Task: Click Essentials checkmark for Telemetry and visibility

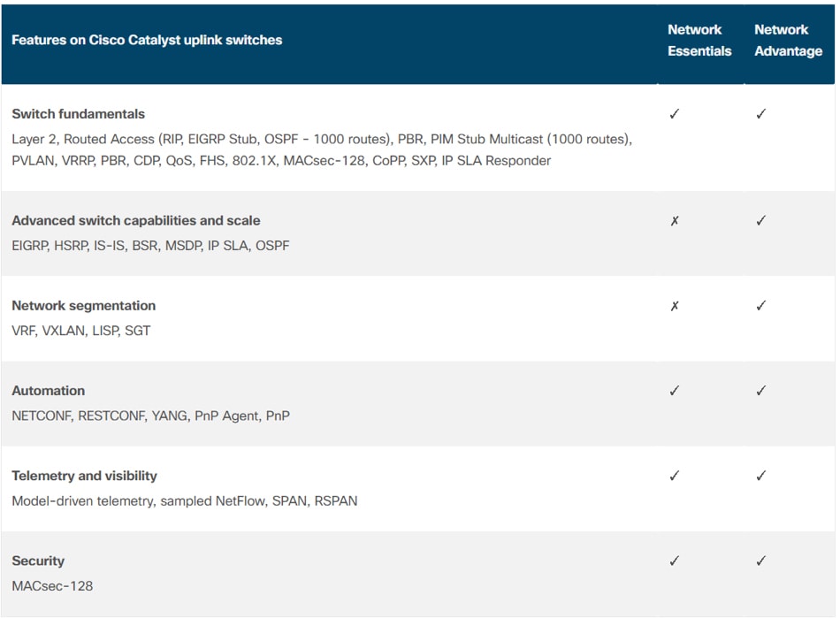Action: pos(675,476)
